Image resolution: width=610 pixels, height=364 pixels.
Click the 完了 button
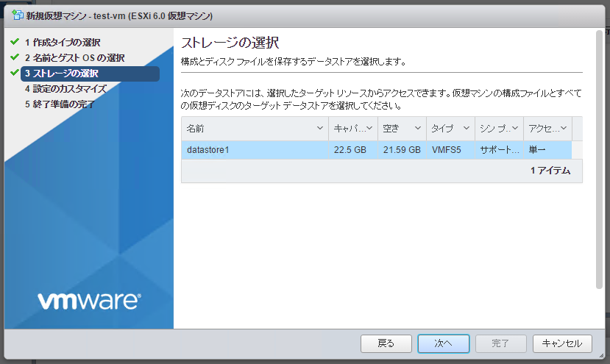coord(500,344)
